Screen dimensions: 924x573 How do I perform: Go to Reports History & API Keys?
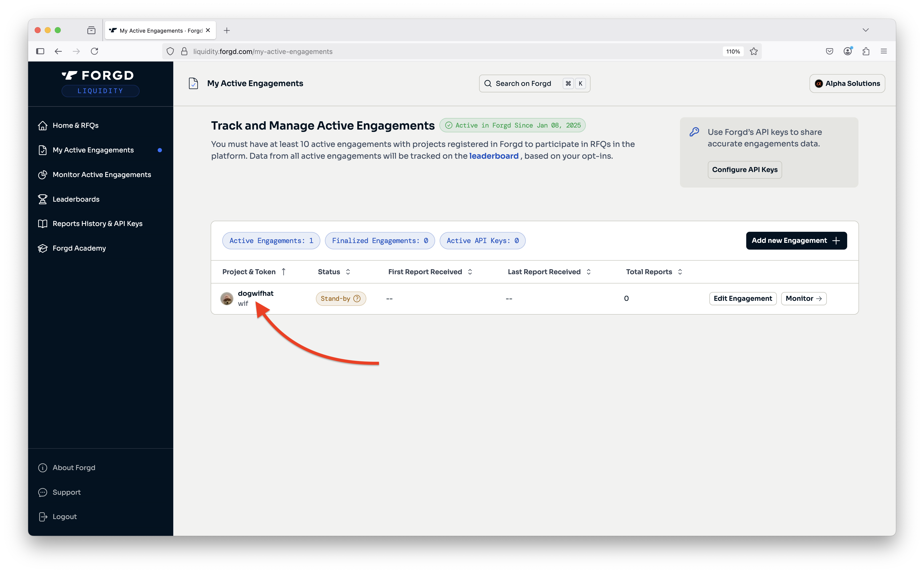pos(97,223)
